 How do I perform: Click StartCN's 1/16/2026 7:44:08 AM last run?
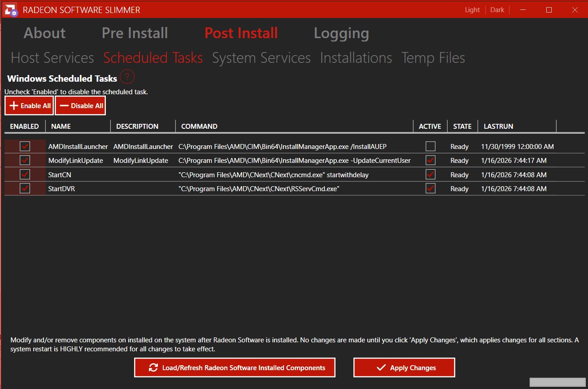point(514,175)
